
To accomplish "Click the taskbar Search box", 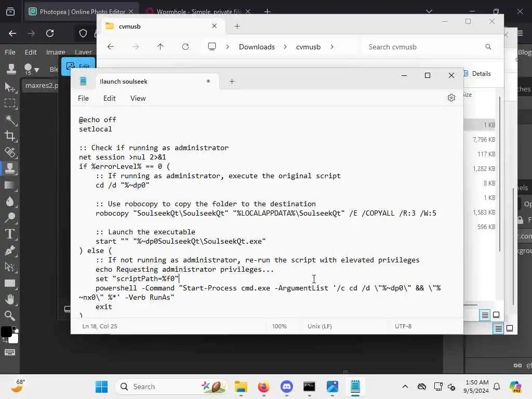I will pos(171,387).
